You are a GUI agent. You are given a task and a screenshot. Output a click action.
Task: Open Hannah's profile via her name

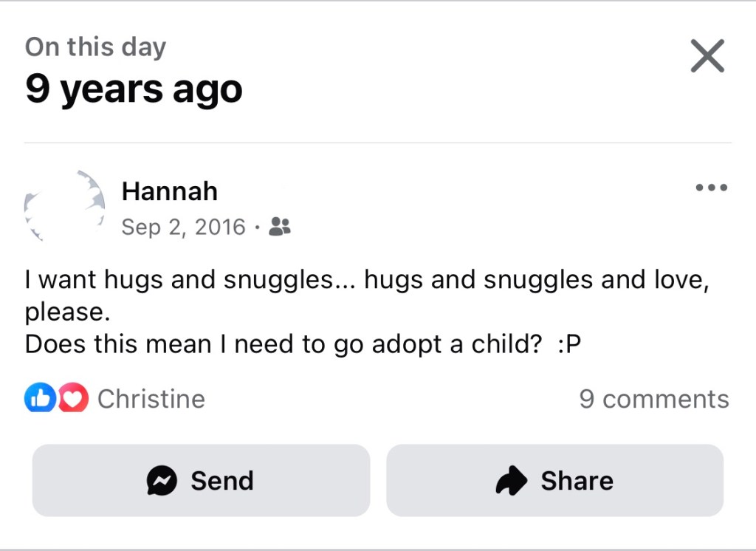(169, 191)
